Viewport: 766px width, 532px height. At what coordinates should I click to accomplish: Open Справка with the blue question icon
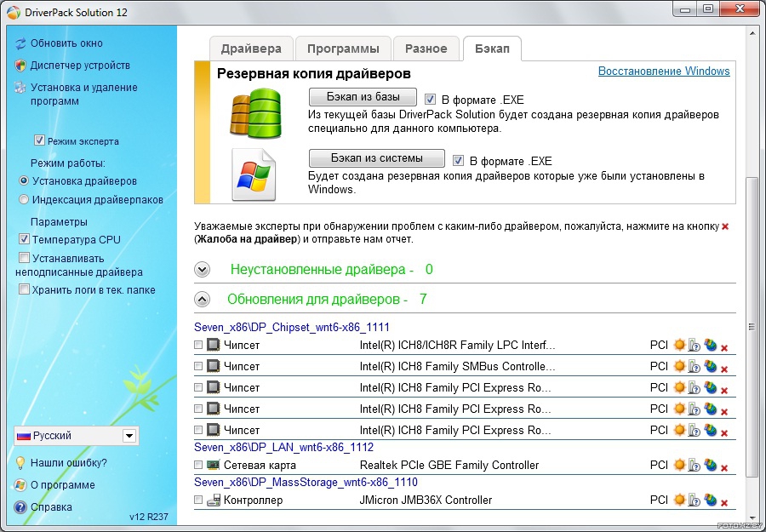(x=20, y=507)
